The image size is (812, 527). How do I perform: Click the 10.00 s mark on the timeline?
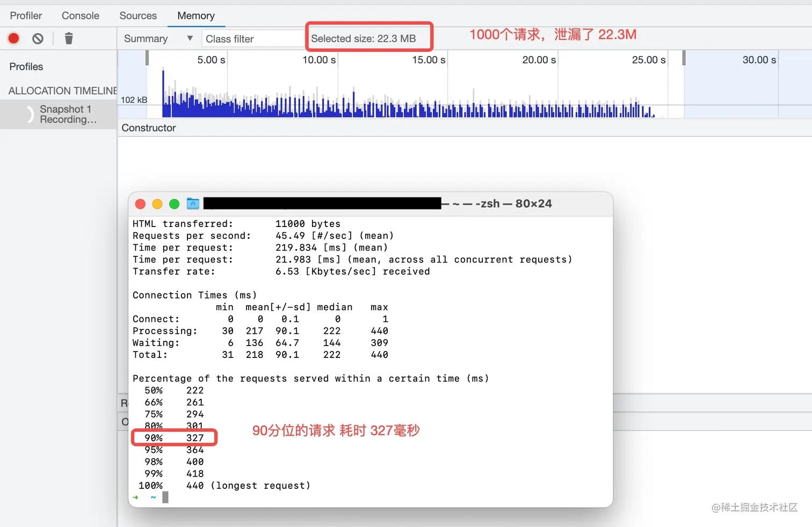click(319, 60)
